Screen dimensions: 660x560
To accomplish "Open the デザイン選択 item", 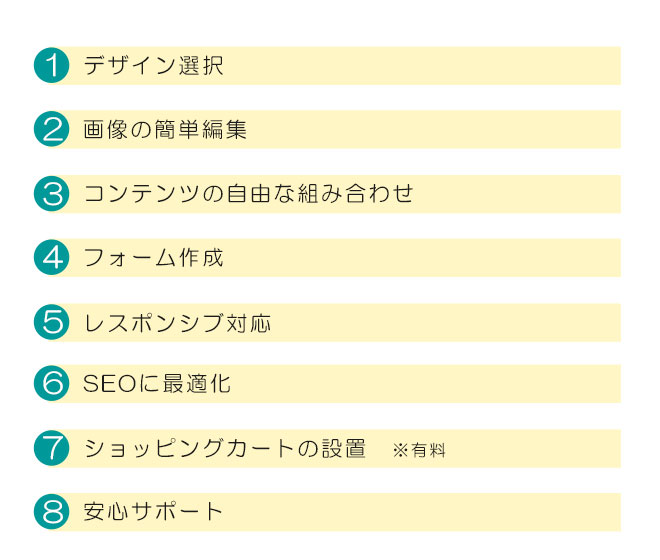I will 153,66.
